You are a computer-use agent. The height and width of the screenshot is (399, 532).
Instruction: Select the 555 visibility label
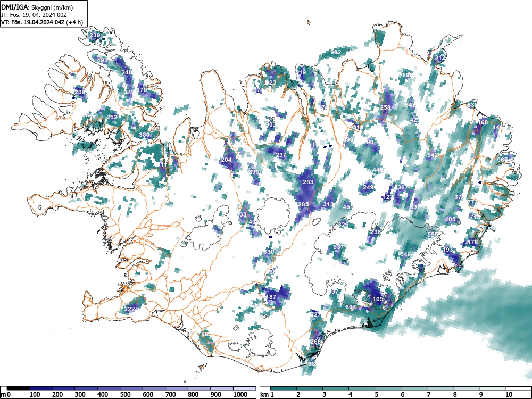coord(433,235)
